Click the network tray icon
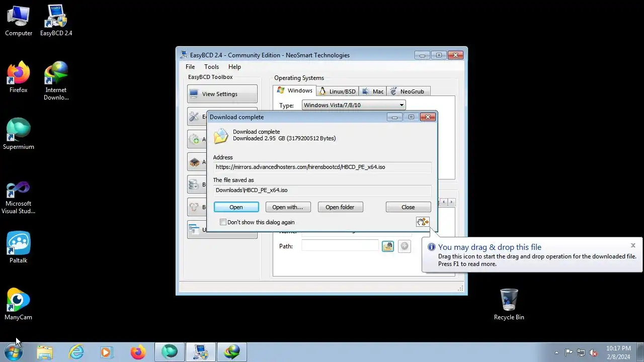Viewport: 644px width, 362px height. point(581,352)
